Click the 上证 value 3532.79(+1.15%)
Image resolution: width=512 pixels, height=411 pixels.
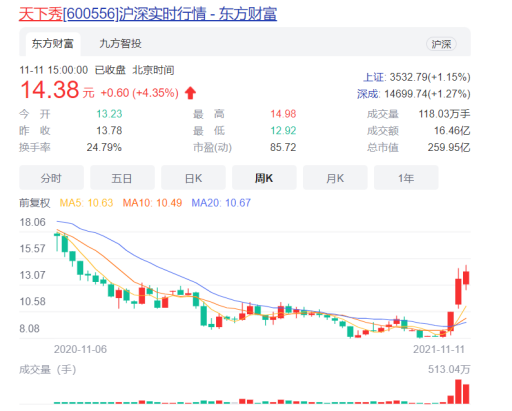430,77
